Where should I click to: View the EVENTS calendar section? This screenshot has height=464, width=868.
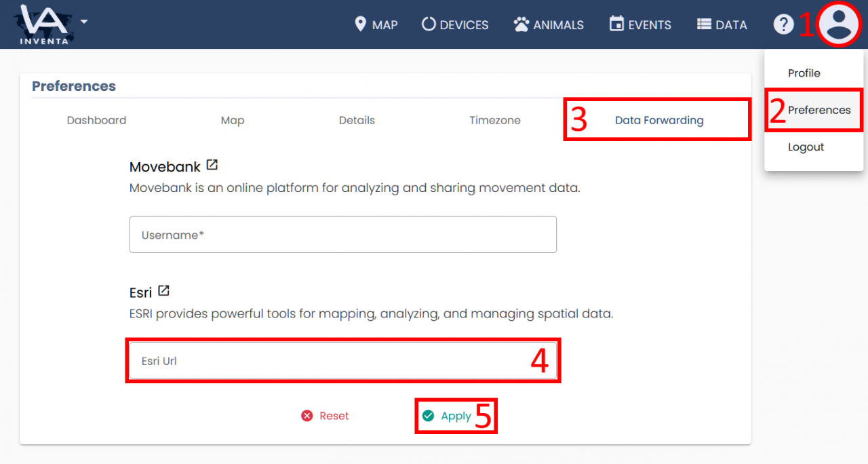pyautogui.click(x=640, y=25)
